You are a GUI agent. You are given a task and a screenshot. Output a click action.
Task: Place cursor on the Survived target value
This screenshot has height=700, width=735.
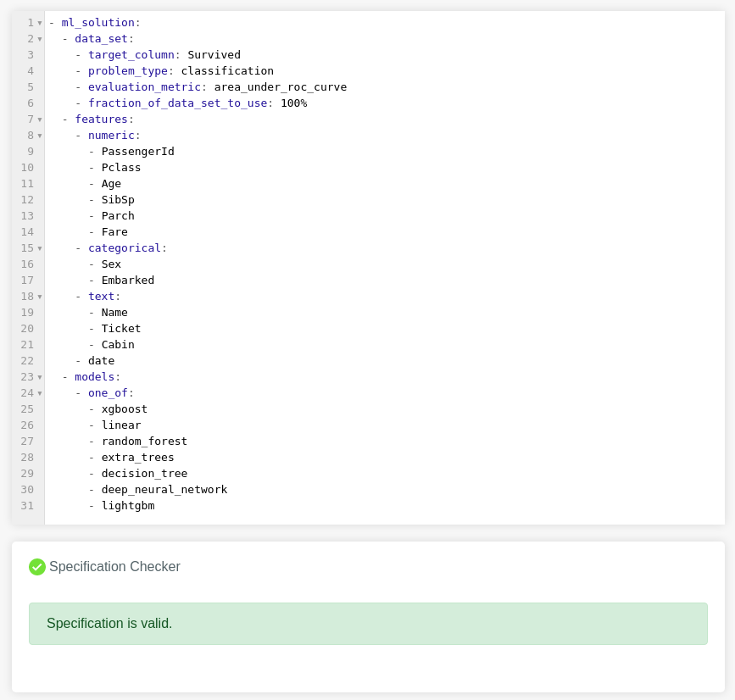point(214,55)
